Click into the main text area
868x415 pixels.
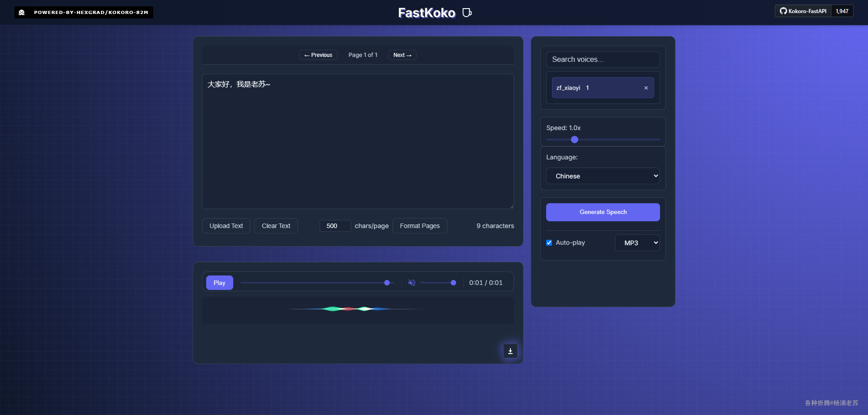point(358,141)
